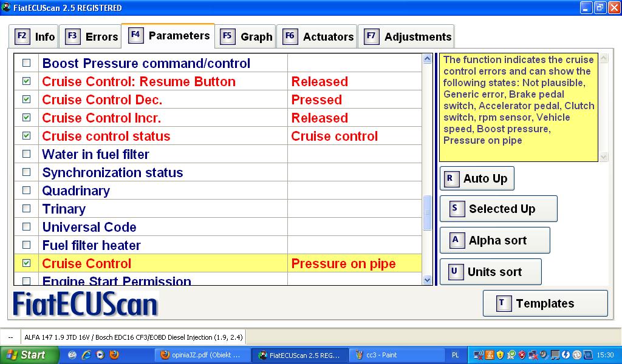This screenshot has height=364, width=622.
Task: Click the gray monitor network tray icon
Action: click(555, 355)
